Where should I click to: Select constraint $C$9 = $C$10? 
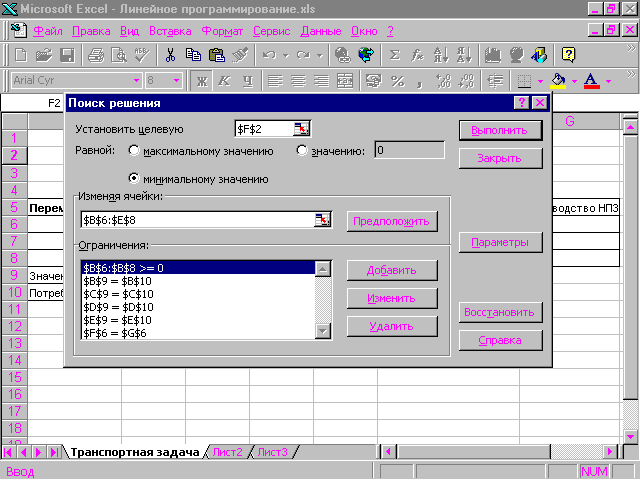(198, 294)
